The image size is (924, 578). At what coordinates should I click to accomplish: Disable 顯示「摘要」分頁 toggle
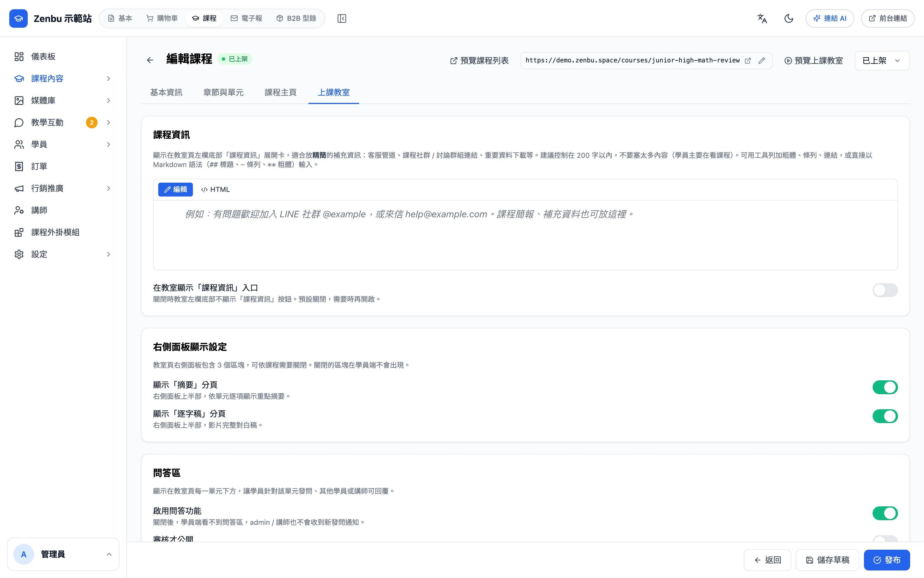885,387
